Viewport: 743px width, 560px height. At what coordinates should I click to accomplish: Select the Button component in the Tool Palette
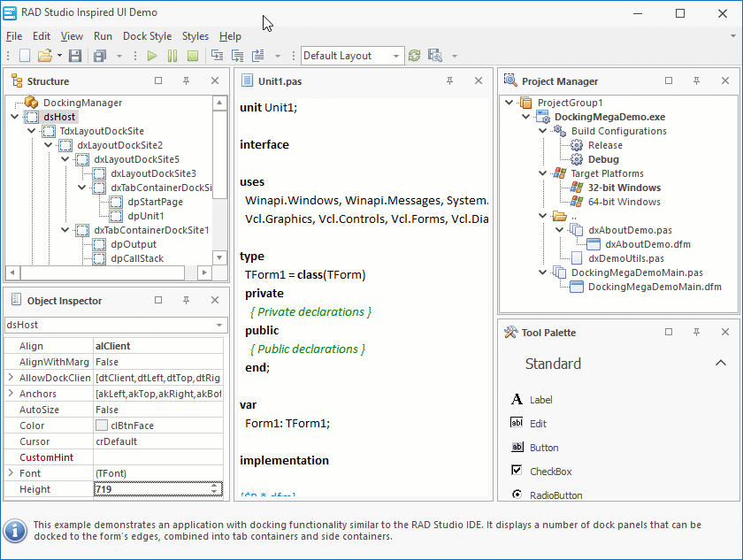[x=543, y=447]
